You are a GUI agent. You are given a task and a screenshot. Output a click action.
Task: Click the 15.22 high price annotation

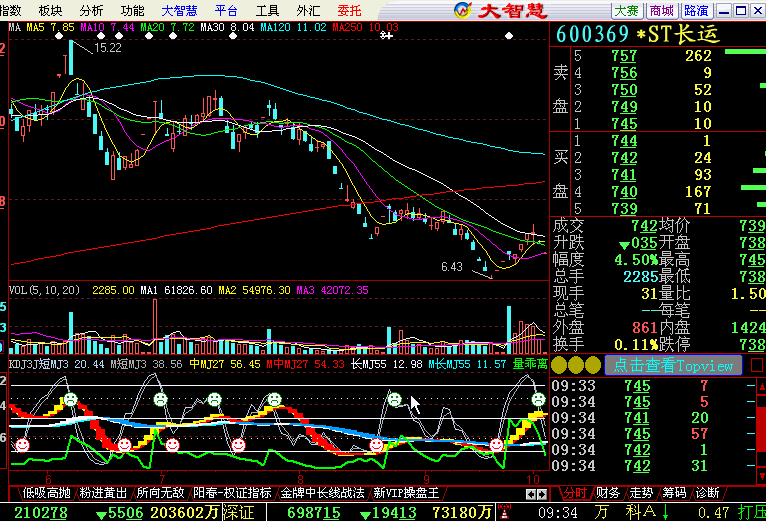point(107,48)
